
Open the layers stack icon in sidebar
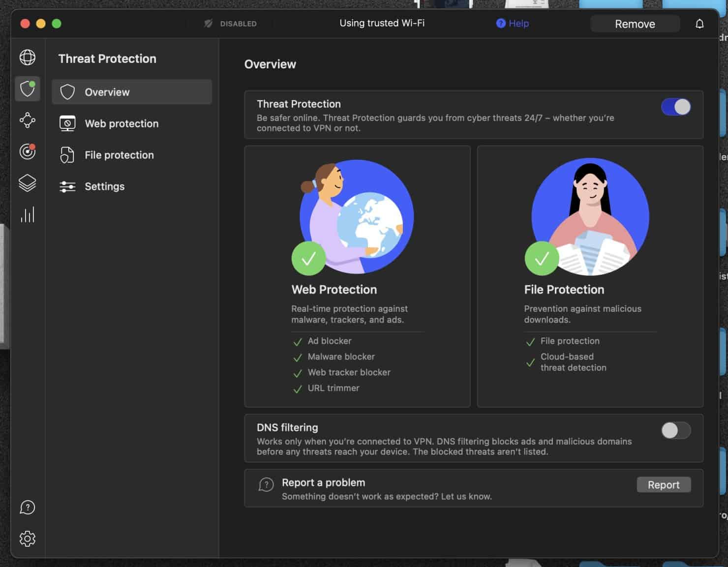28,183
